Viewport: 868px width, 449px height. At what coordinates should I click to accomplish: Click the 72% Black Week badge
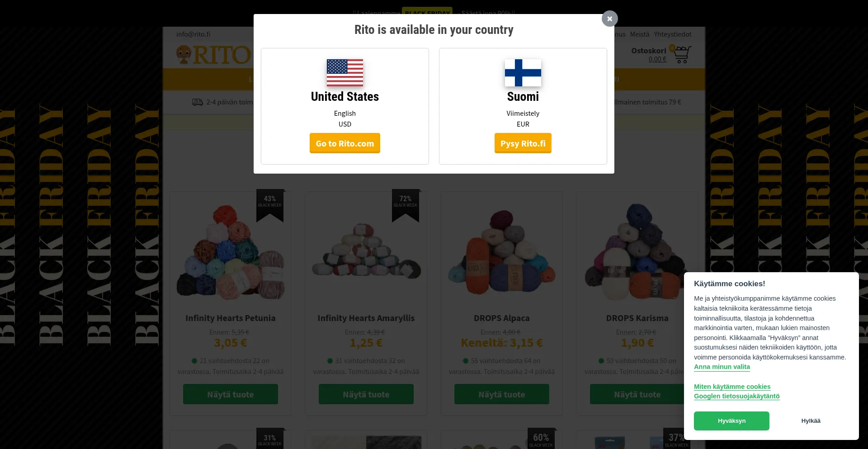[406, 205]
